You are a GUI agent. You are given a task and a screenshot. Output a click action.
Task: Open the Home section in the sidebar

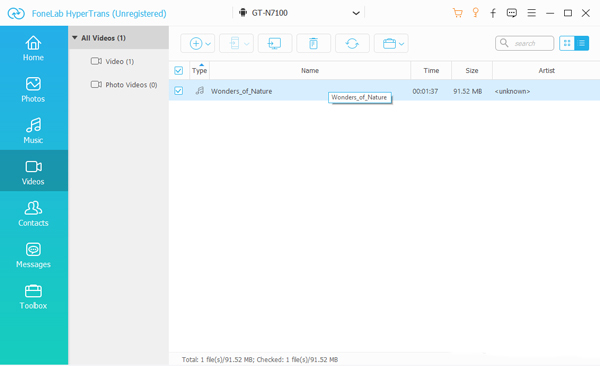[34, 48]
